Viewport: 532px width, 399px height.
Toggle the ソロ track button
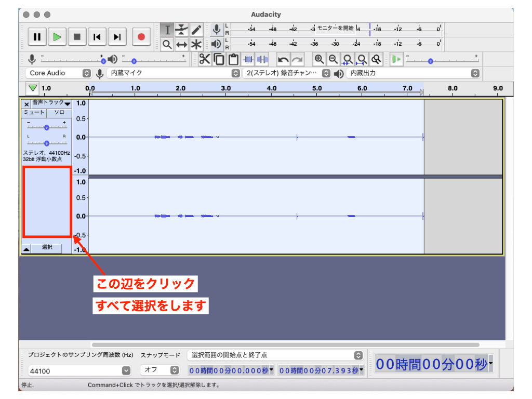pyautogui.click(x=59, y=113)
